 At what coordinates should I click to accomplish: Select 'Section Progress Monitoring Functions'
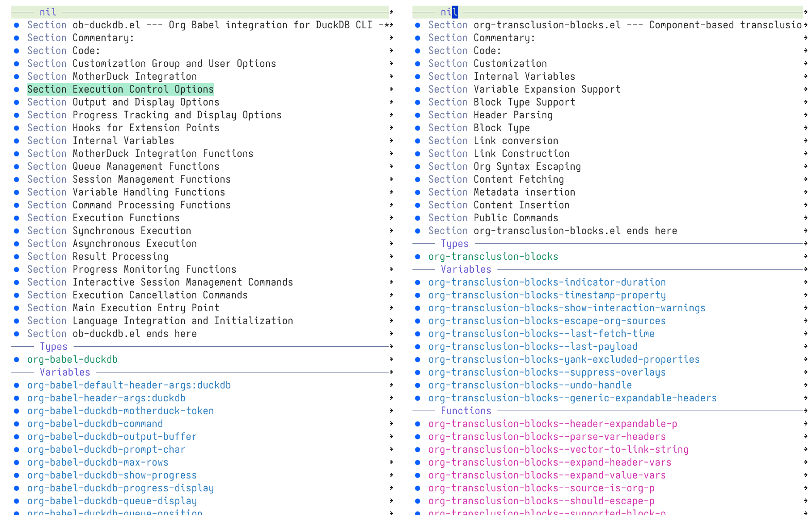pos(132,269)
